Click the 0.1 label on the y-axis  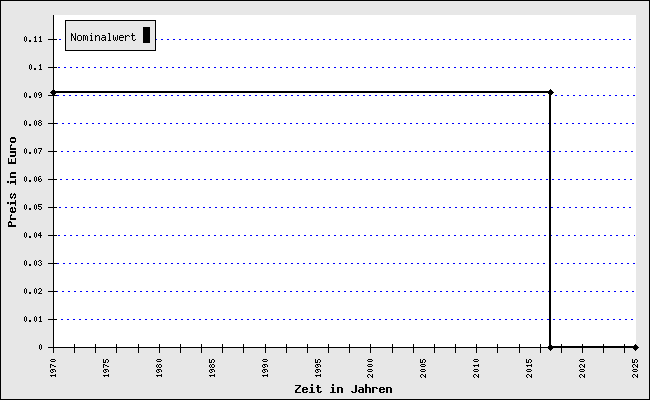point(39,67)
